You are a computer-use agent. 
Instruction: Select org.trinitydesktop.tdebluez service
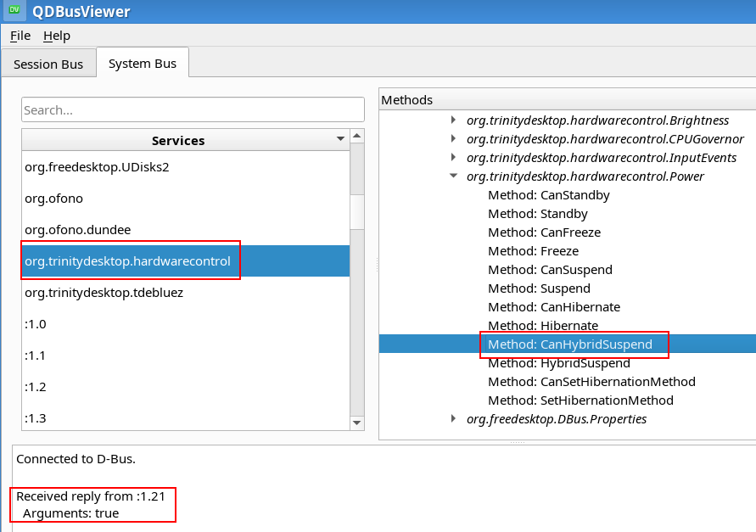[186, 292]
